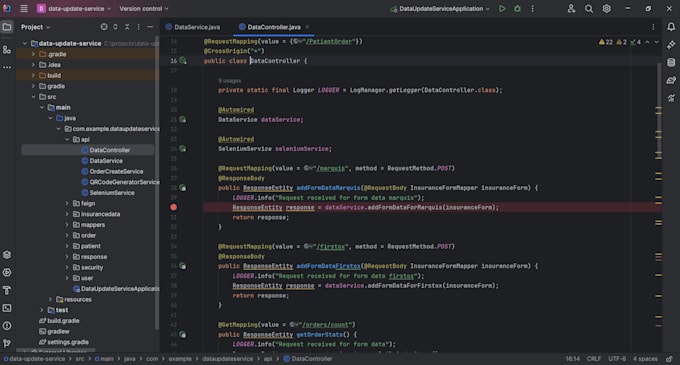Show more tool windows ellipsis
680x365 pixels.
(7, 67)
